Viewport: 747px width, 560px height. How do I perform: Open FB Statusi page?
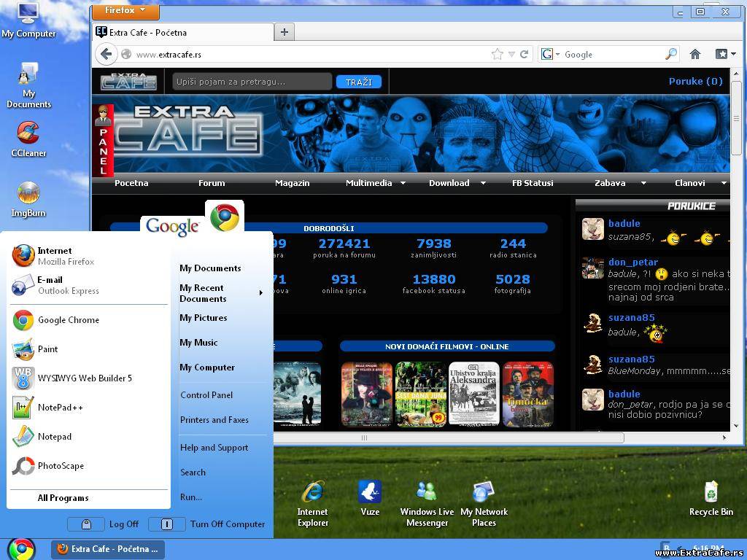coord(533,183)
